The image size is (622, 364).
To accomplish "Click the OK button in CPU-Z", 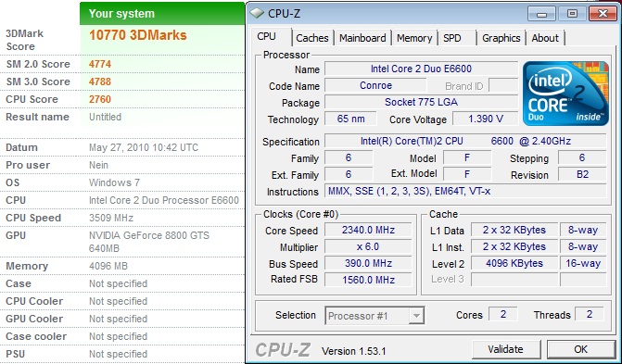I will click(x=580, y=349).
